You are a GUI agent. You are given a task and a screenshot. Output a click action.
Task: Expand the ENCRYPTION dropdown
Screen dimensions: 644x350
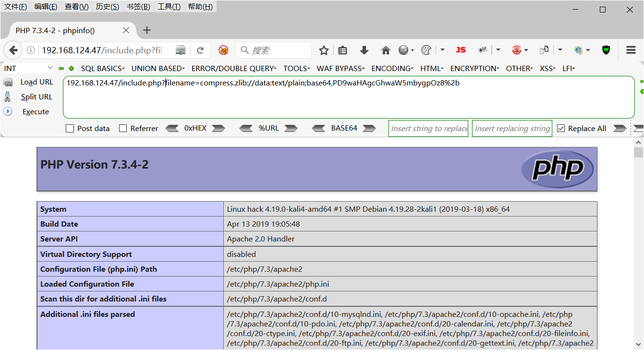[x=475, y=69]
